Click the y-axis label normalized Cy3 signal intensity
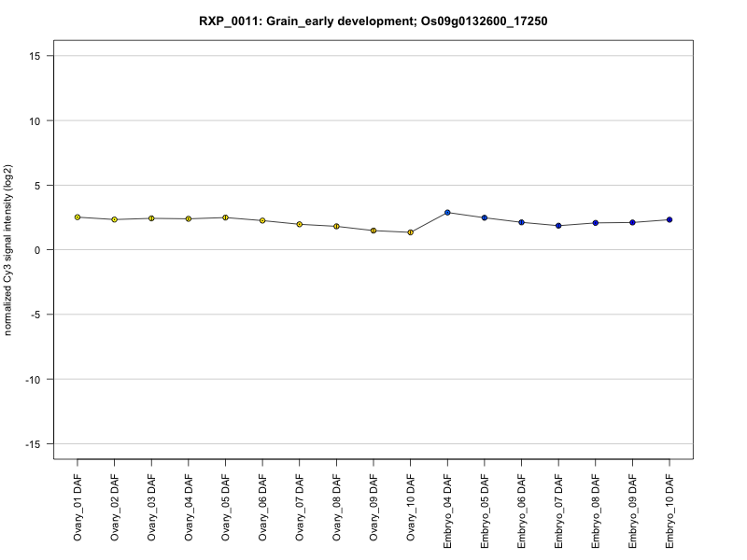This screenshot has height=560, width=747. pos(8,249)
